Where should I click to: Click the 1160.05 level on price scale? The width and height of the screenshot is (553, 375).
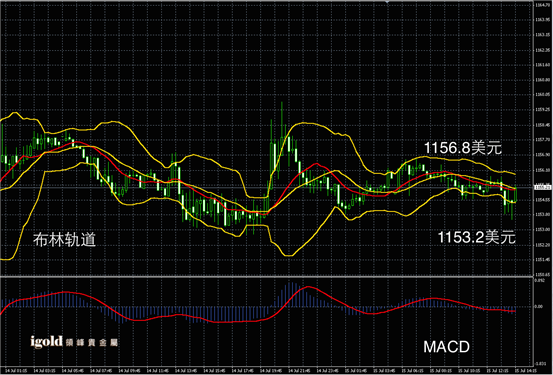543,95
